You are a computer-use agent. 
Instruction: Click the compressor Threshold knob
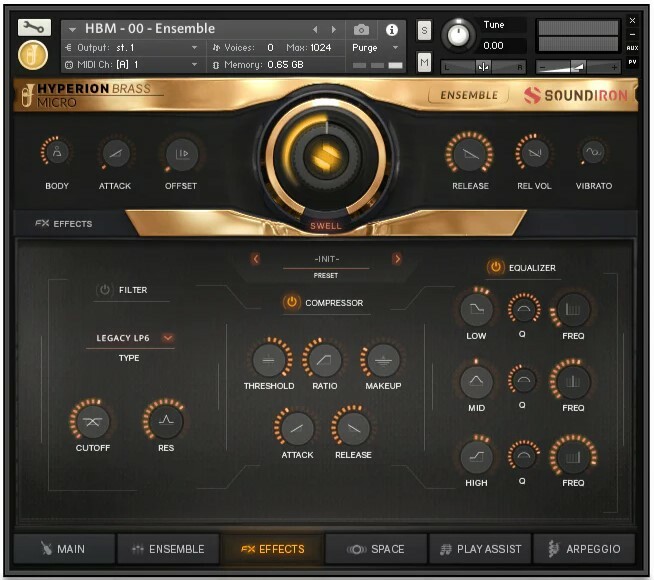point(269,360)
